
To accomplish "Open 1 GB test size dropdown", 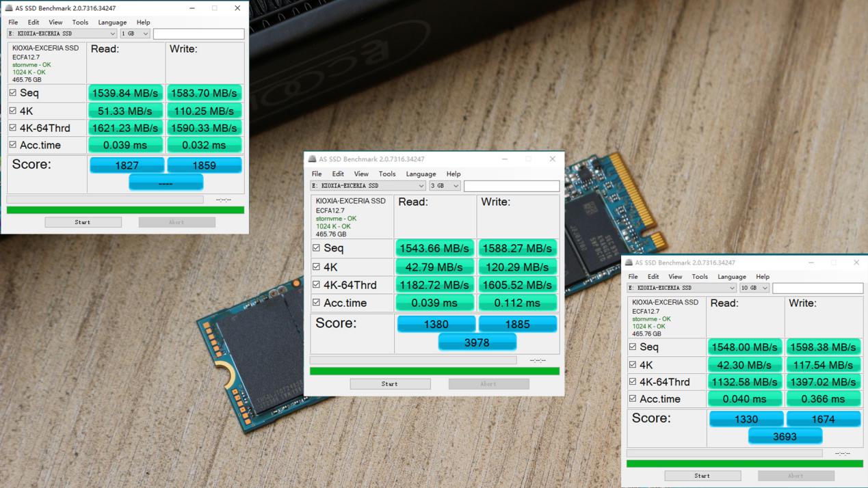I will [x=135, y=33].
